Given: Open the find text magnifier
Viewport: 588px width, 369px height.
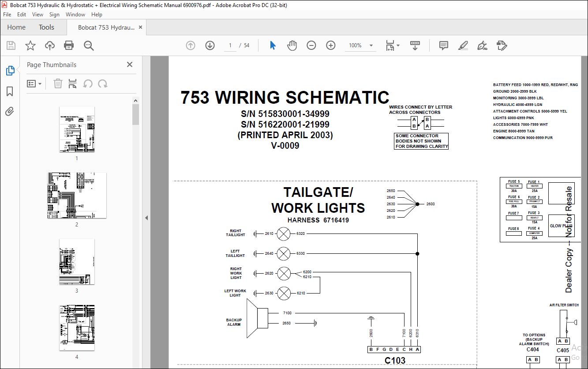Looking at the screenshot, I should click(x=89, y=45).
